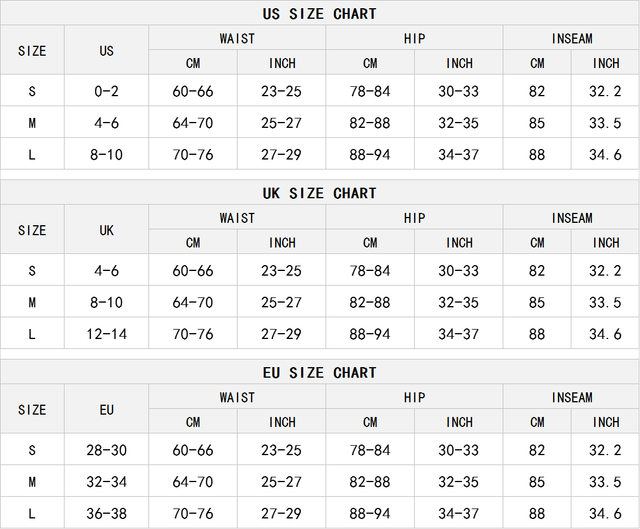Screen dimensions: 640x529
Task: Click the EU SIZE CHART title
Action: point(320,372)
